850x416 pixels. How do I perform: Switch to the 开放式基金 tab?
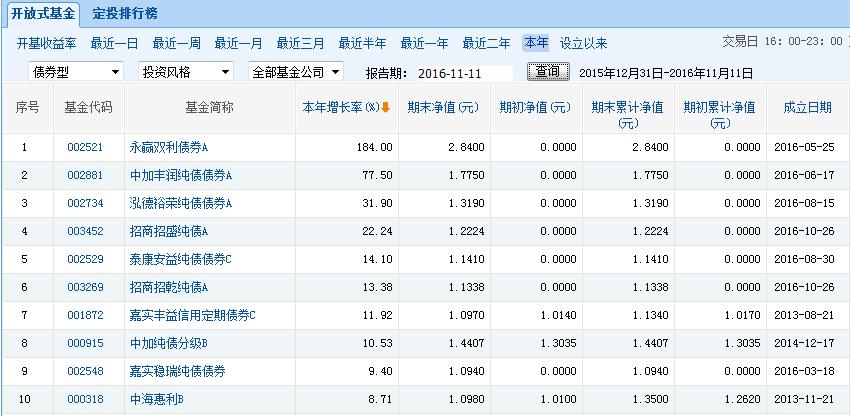click(43, 14)
